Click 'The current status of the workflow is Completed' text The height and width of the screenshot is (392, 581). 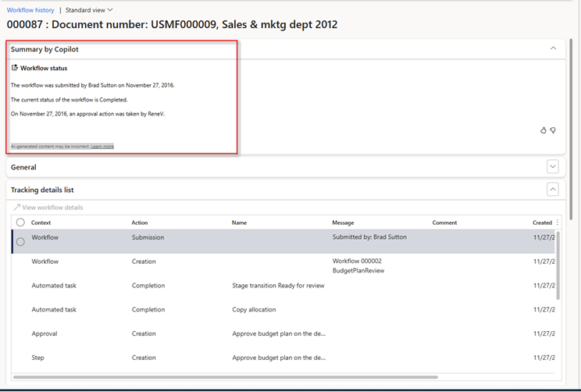pos(69,100)
